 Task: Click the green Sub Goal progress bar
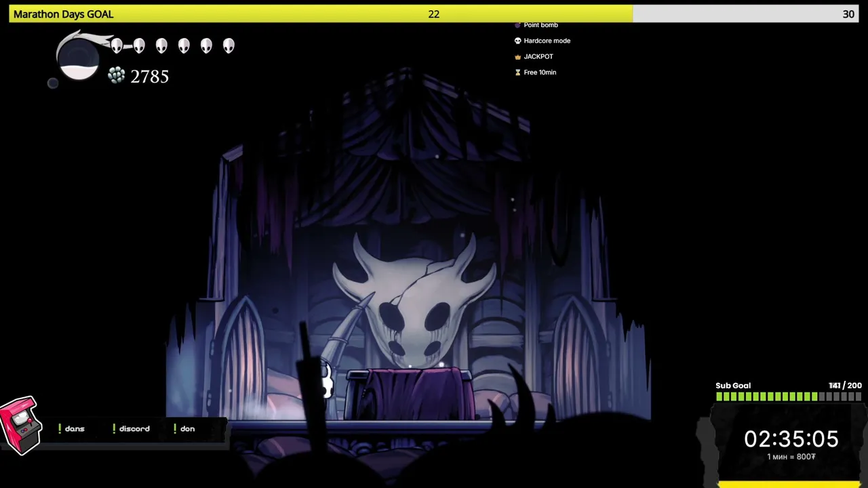tap(789, 397)
